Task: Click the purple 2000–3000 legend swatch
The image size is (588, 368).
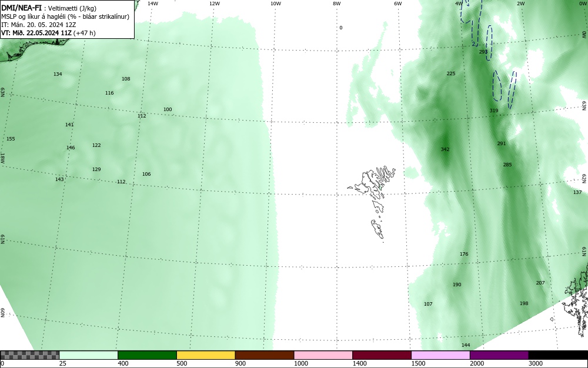Action: 499,355
